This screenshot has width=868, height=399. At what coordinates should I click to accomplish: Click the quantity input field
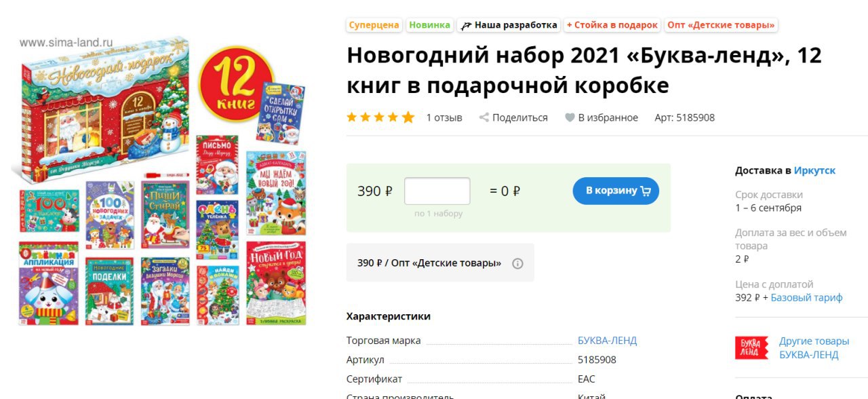tap(437, 191)
